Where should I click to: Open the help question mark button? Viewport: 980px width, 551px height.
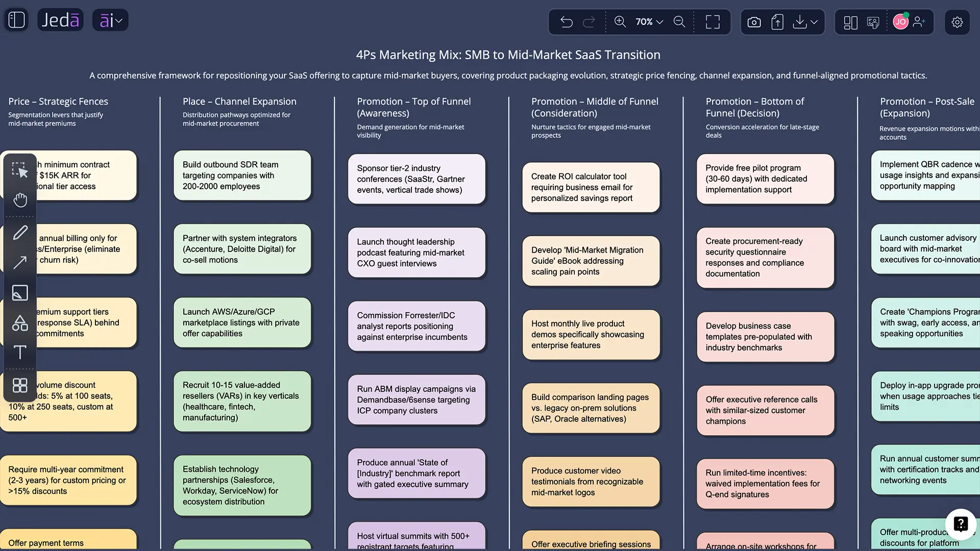961,524
